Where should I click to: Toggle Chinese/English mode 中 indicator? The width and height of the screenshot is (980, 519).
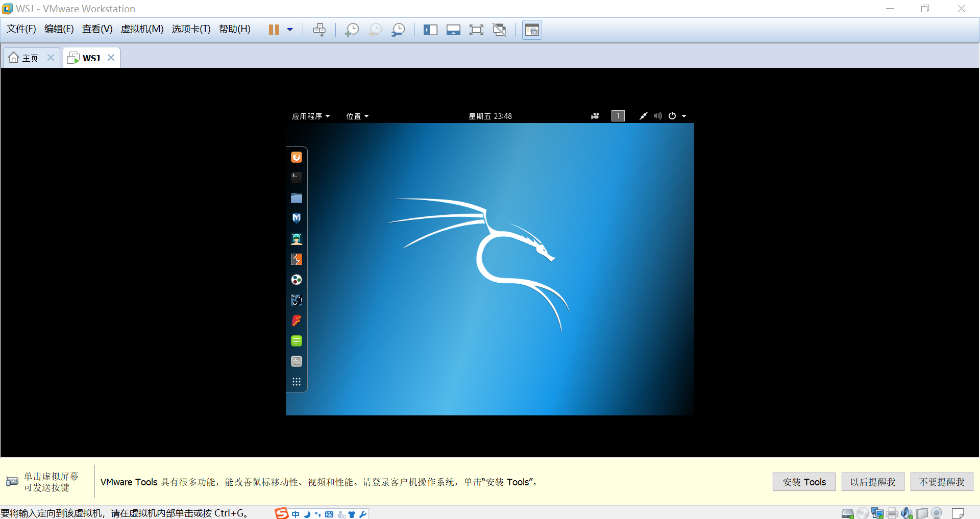(296, 514)
